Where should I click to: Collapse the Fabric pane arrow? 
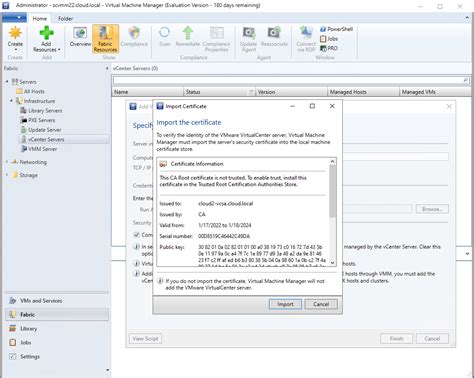[x=107, y=68]
